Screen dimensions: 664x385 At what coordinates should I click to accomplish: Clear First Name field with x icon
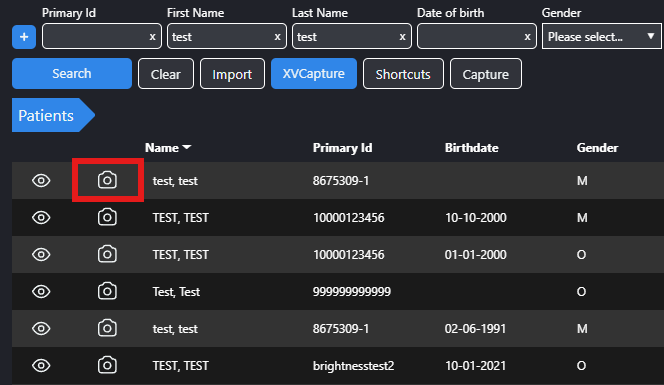(x=277, y=37)
